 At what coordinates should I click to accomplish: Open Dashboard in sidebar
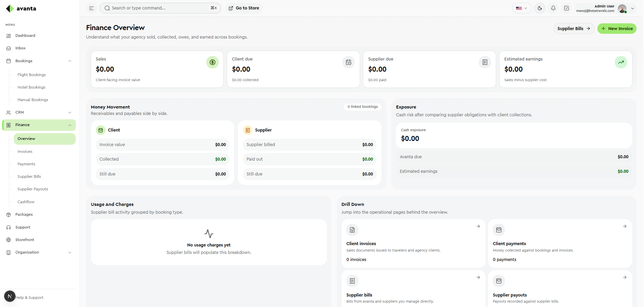coord(39,36)
